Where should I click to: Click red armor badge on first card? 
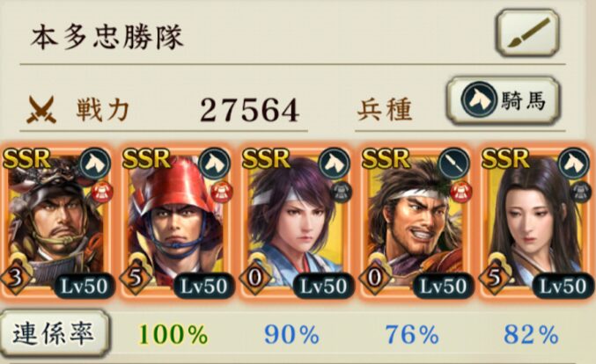pos(101,192)
